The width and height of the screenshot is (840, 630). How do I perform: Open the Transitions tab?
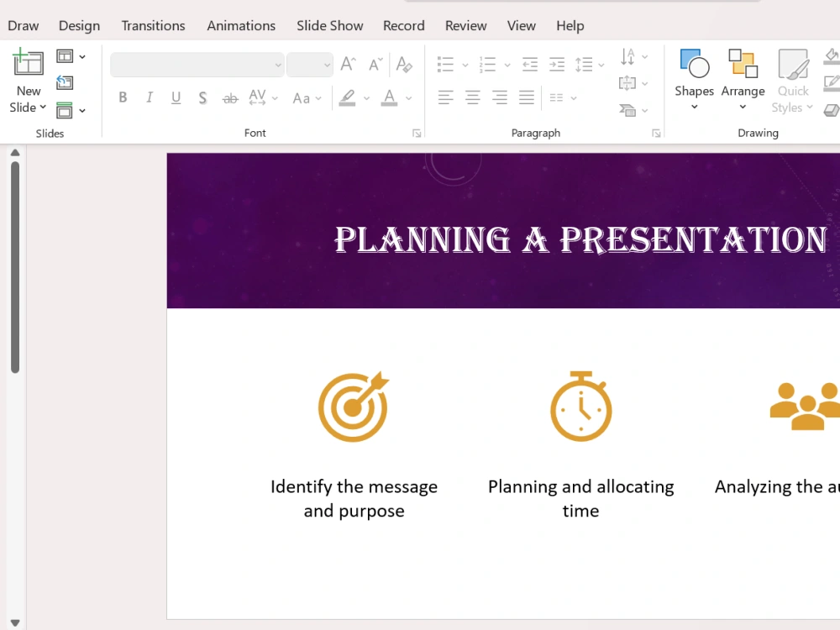[x=153, y=26]
